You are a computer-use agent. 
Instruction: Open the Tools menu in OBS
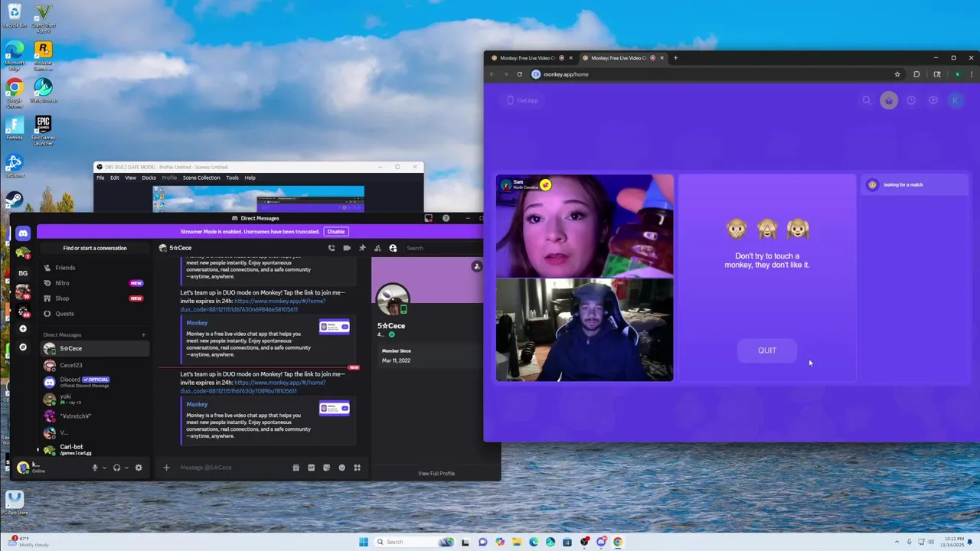pyautogui.click(x=232, y=178)
